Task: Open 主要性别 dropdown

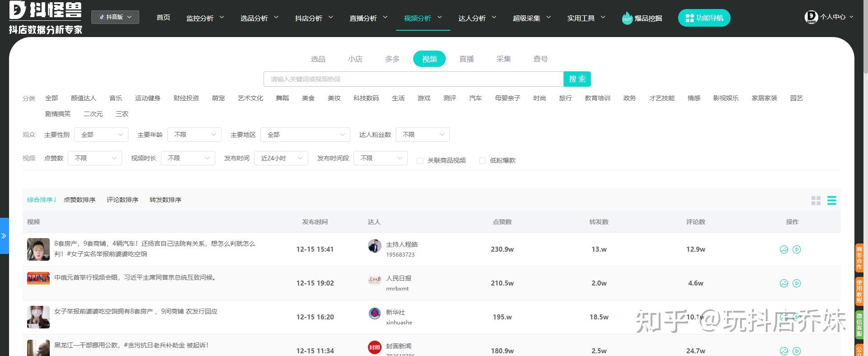Action: click(101, 135)
